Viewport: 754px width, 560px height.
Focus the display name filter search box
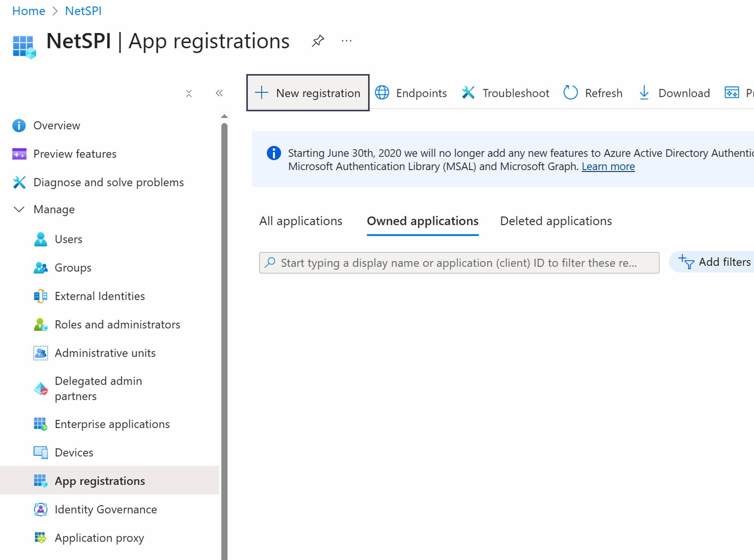pyautogui.click(x=459, y=263)
